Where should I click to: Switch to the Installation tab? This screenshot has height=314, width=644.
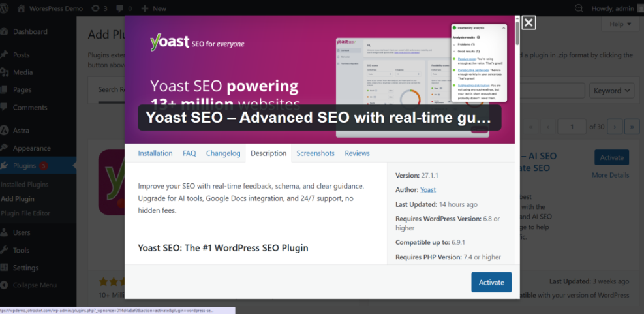coord(155,153)
